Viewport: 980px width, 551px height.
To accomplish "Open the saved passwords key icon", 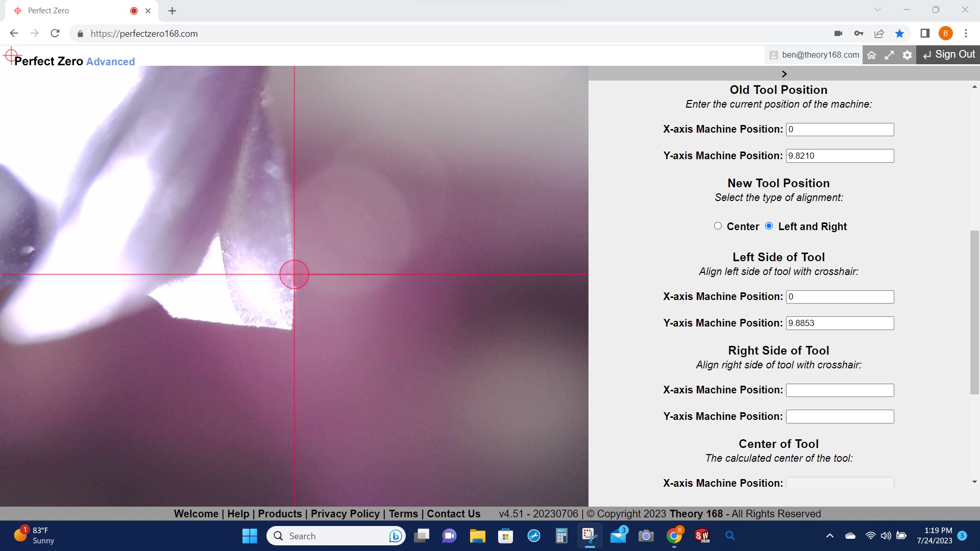I will point(859,34).
